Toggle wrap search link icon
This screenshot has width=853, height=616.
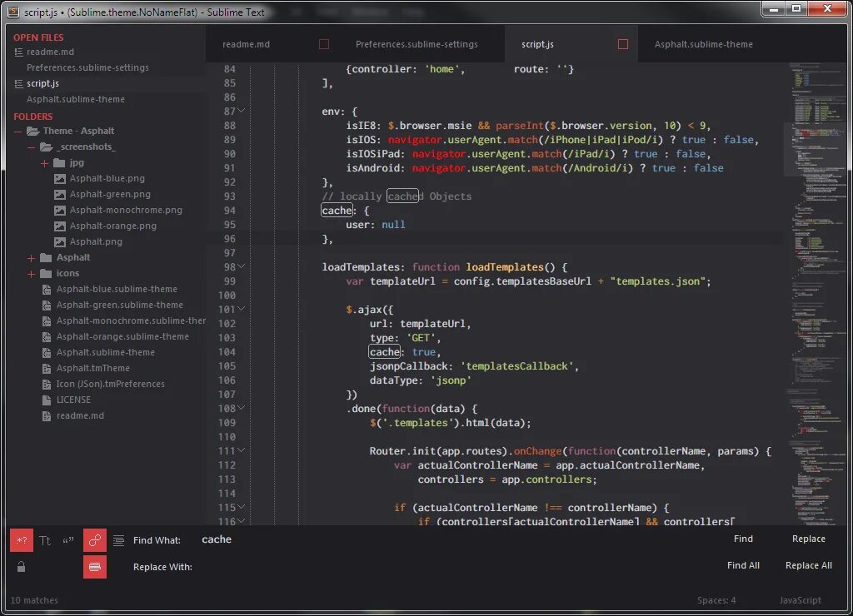coord(95,540)
